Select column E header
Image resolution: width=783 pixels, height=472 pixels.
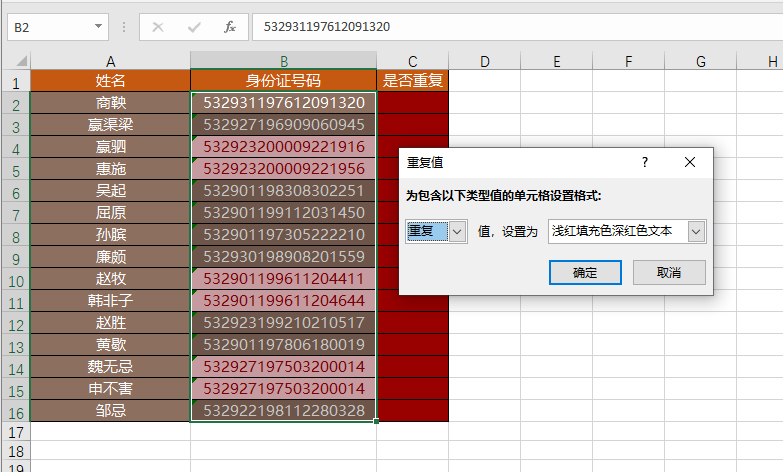tap(556, 61)
